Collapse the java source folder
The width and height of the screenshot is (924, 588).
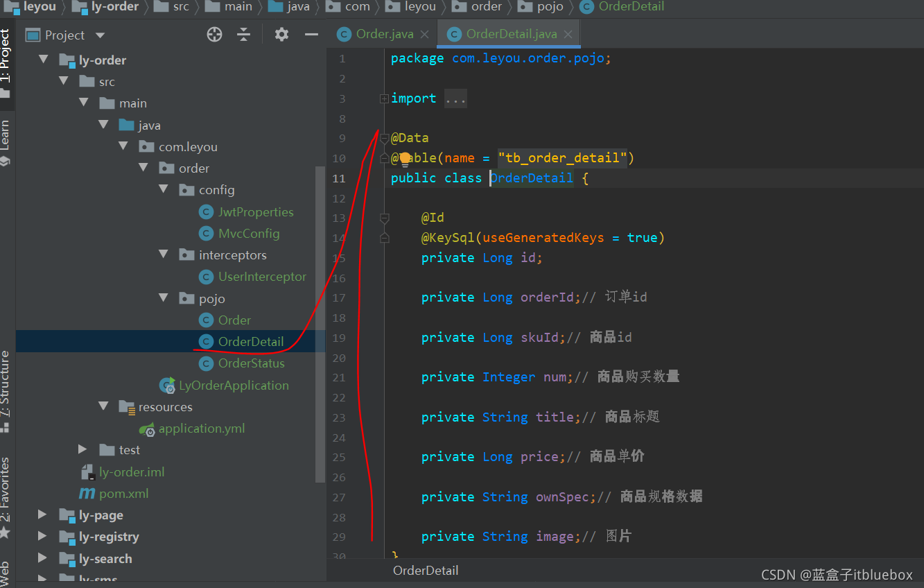(103, 125)
